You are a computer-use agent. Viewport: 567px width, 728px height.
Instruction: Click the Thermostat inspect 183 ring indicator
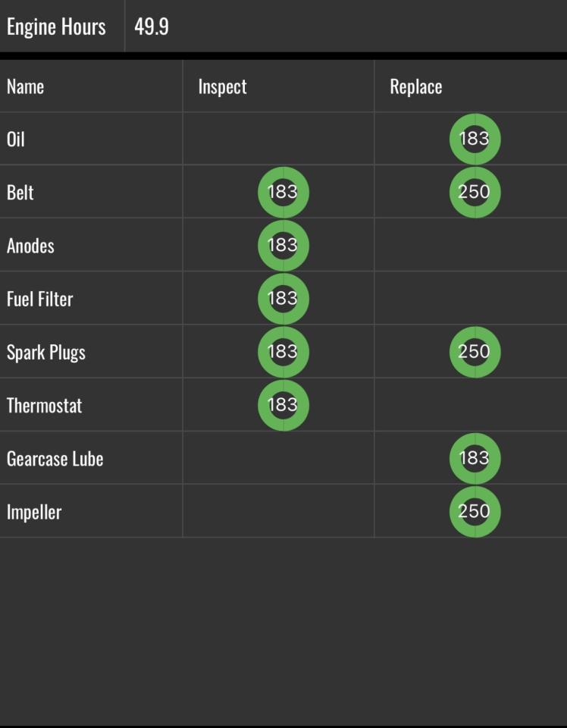point(283,405)
